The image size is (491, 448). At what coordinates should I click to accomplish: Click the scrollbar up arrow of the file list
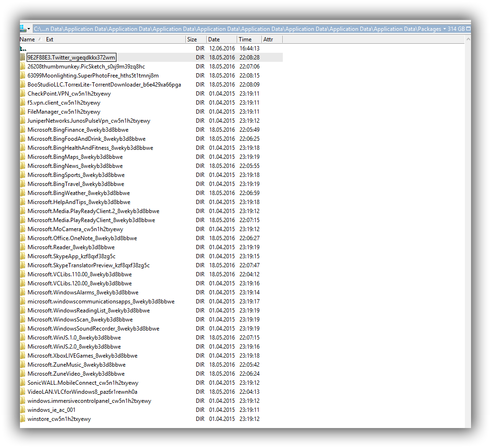(468, 39)
